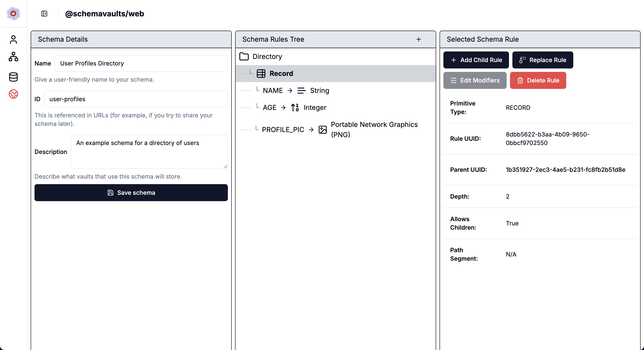Click the red Delete Rule button
Viewport: 644px width, 350px height.
pos(538,80)
